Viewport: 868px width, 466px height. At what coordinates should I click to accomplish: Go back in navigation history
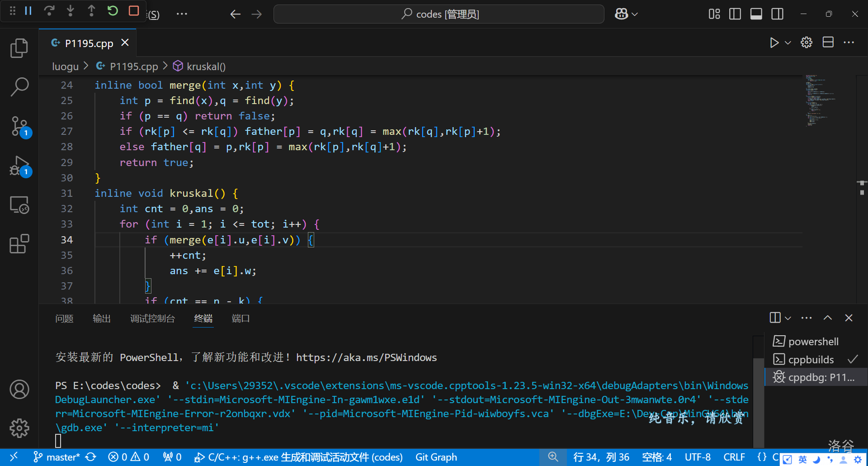point(235,14)
